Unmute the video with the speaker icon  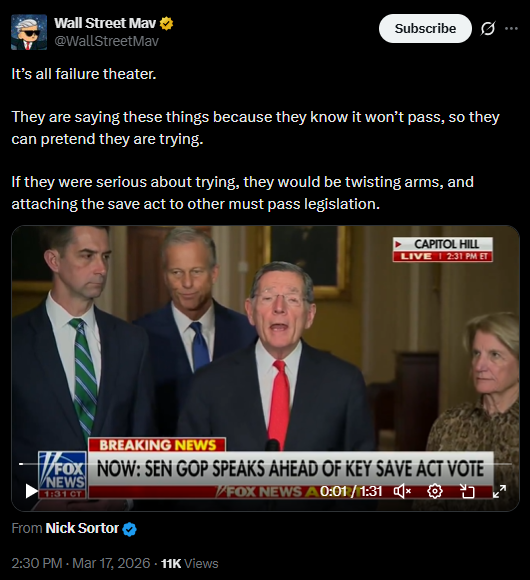click(x=402, y=491)
